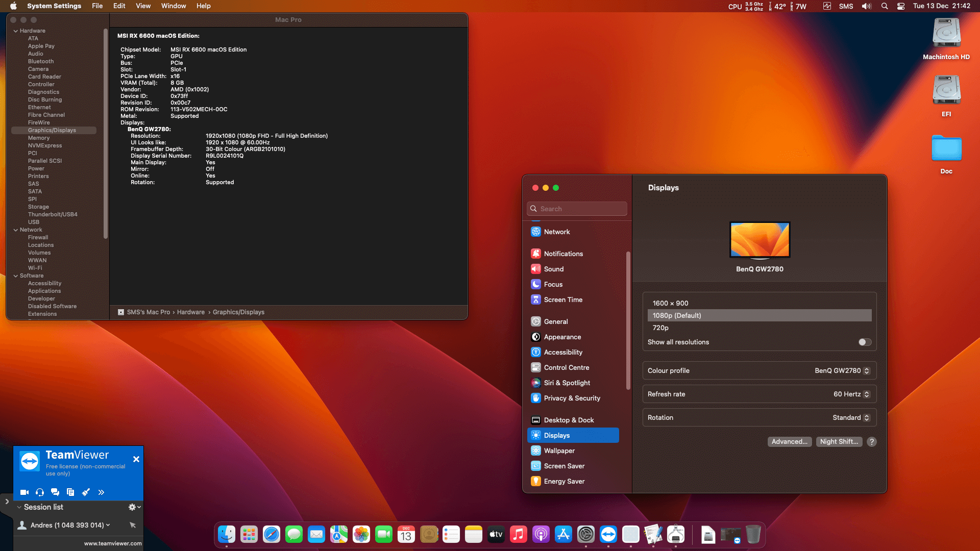980x551 pixels.
Task: Open the Refresh rate stepper
Action: click(x=866, y=394)
